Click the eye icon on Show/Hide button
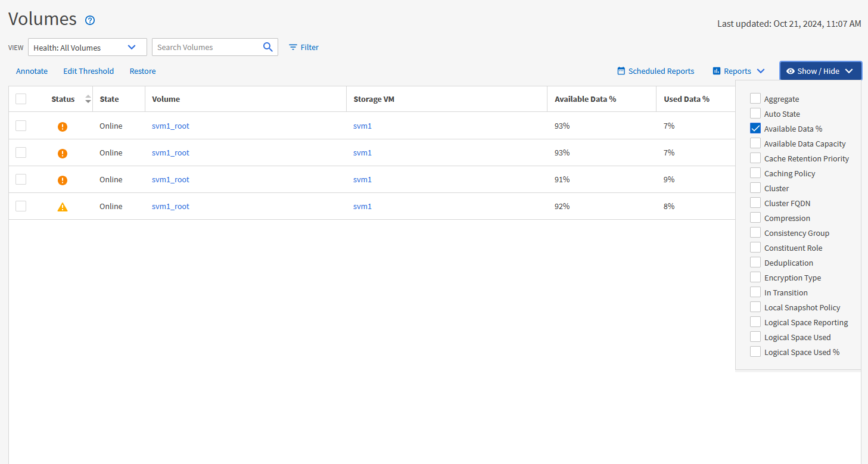 click(x=792, y=70)
